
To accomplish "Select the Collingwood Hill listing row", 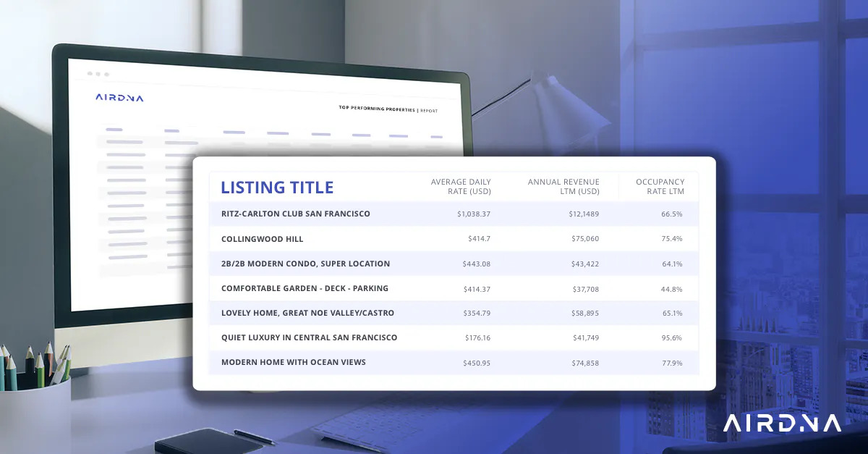I will [454, 239].
